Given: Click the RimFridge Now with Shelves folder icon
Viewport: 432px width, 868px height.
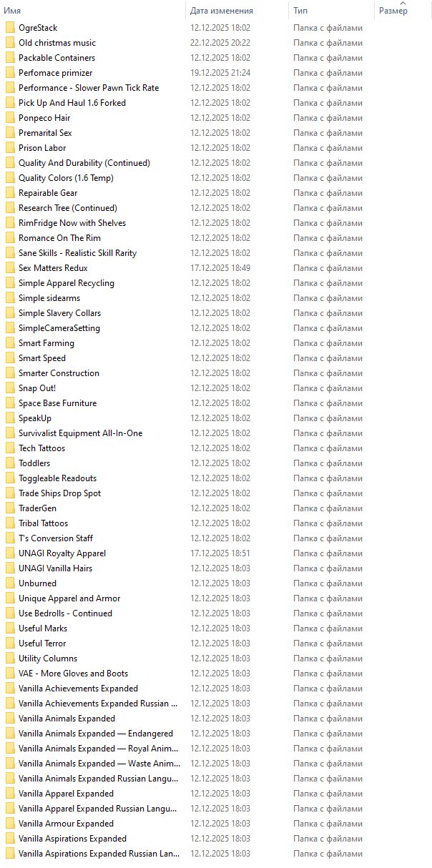Looking at the screenshot, I should [9, 223].
